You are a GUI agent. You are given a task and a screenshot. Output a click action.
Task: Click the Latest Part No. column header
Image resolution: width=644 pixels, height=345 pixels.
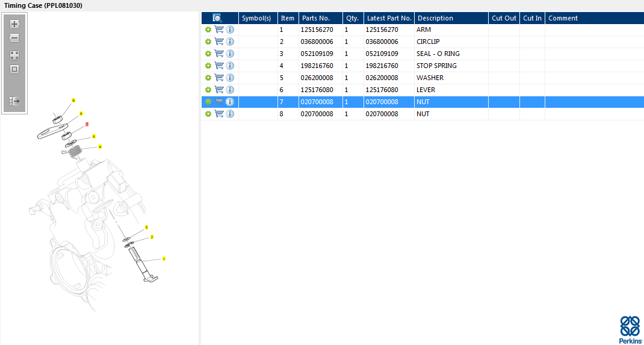[x=389, y=18]
